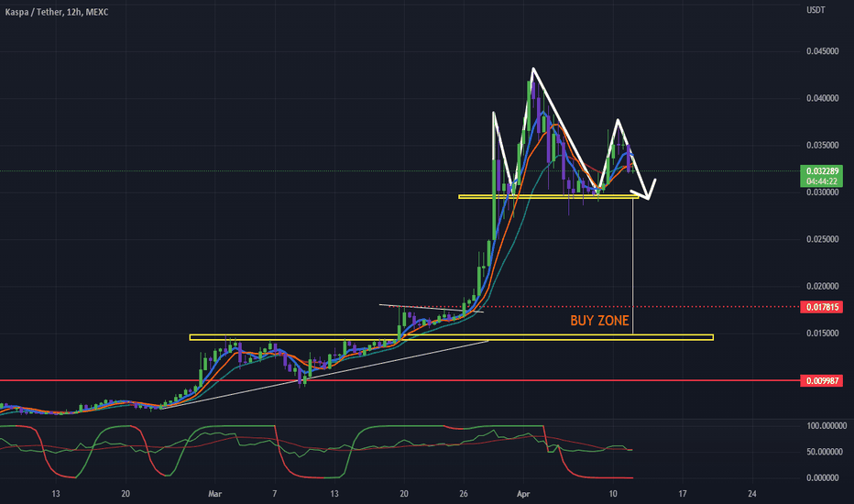Click the 20 date label before Mar
The height and width of the screenshot is (504, 854).
tap(126, 494)
